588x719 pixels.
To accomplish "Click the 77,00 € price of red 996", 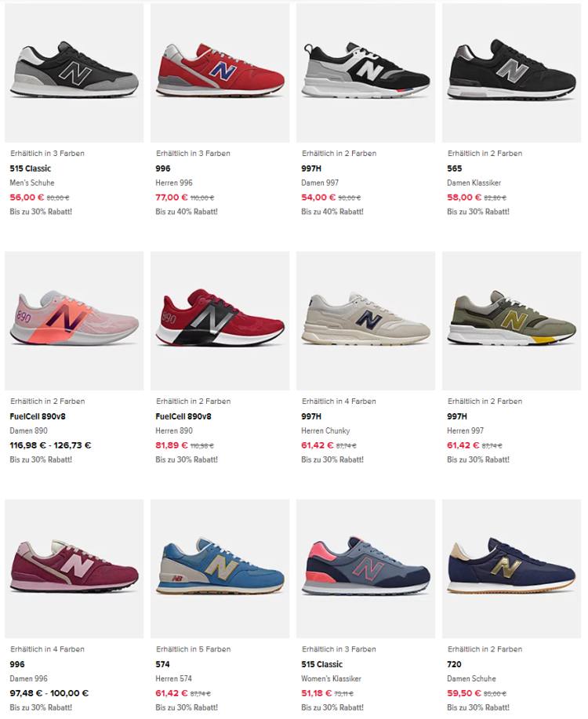I will pos(172,197).
